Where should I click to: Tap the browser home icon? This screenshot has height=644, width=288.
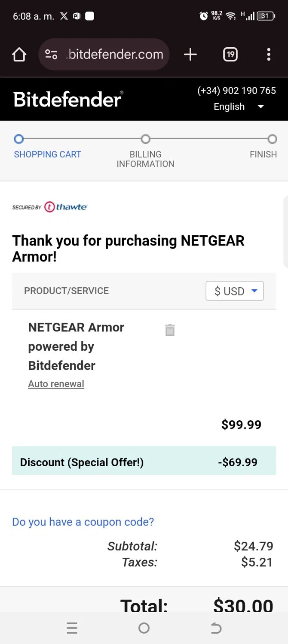(x=19, y=55)
